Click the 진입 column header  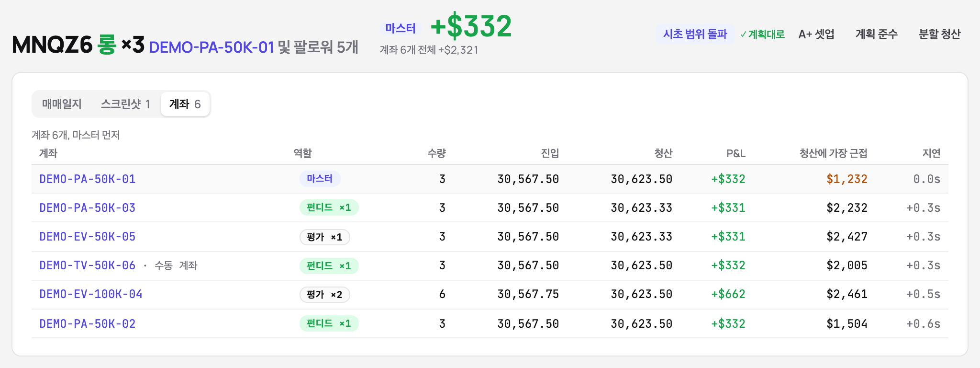coord(550,153)
